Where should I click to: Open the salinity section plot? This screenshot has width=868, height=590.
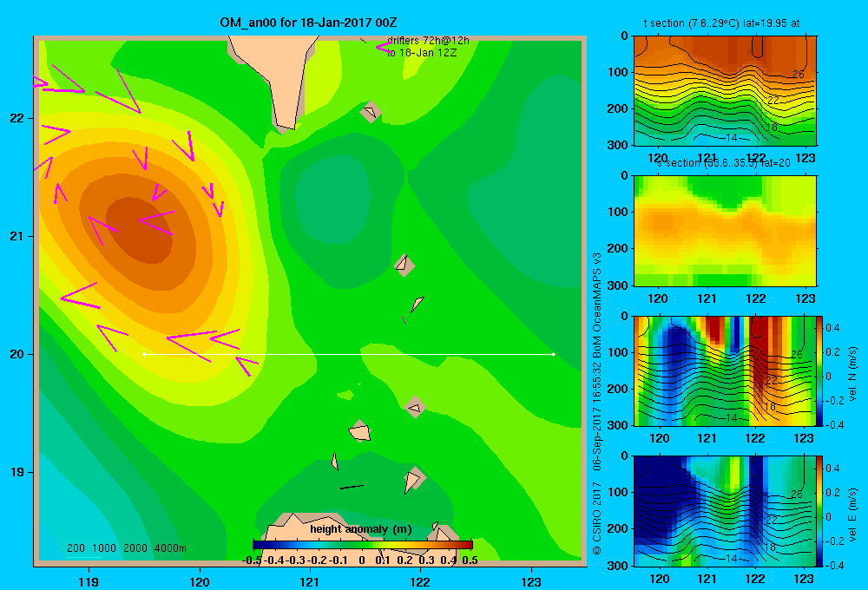(725, 231)
